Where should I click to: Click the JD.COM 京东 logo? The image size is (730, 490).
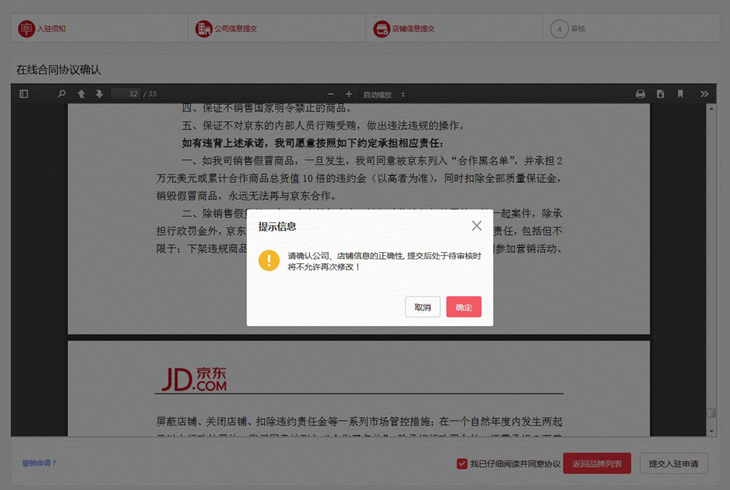[194, 379]
